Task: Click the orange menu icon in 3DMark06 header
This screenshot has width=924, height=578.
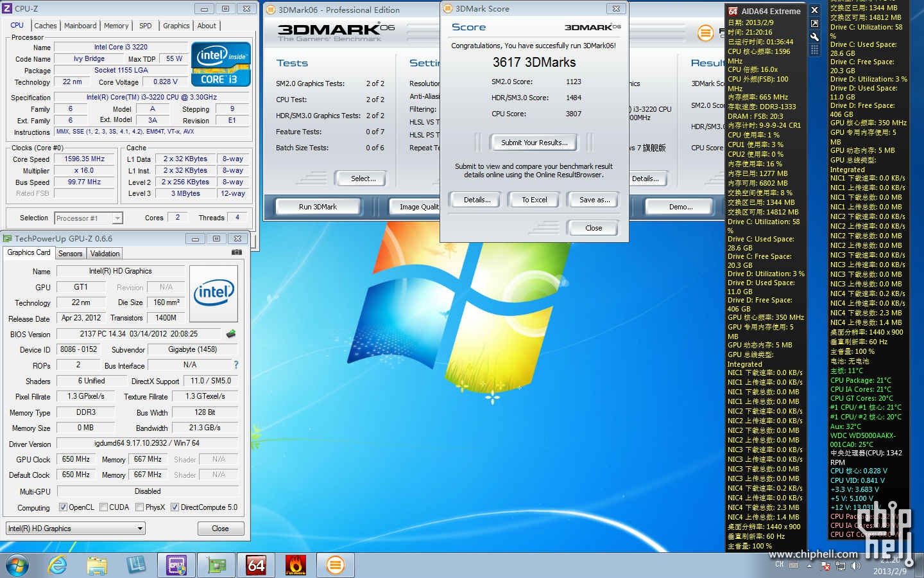Action: click(x=705, y=33)
